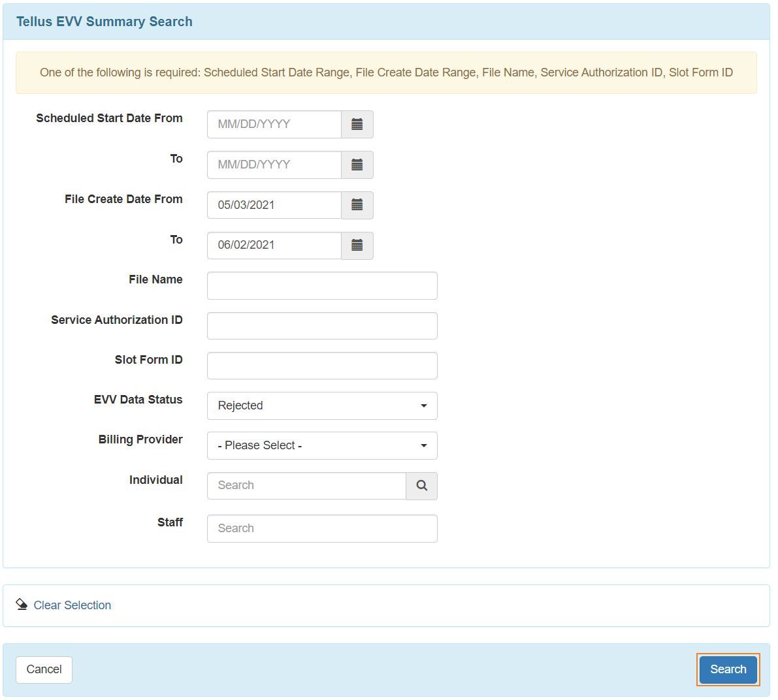Click the File Name label
778x700 pixels.
[156, 279]
